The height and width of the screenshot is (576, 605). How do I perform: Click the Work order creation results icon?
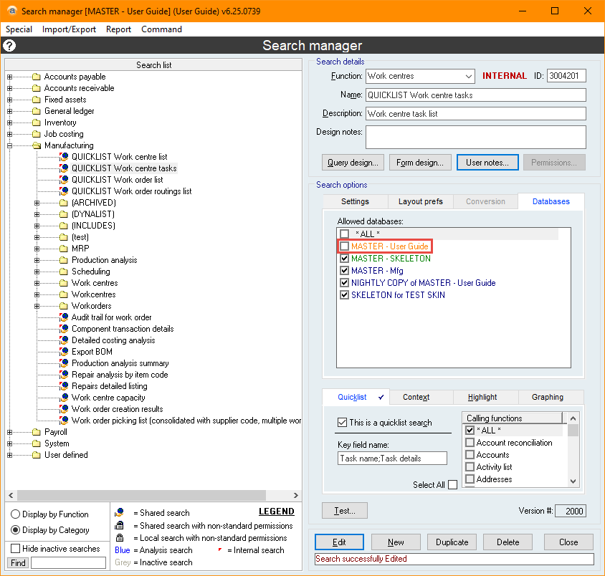click(x=64, y=409)
